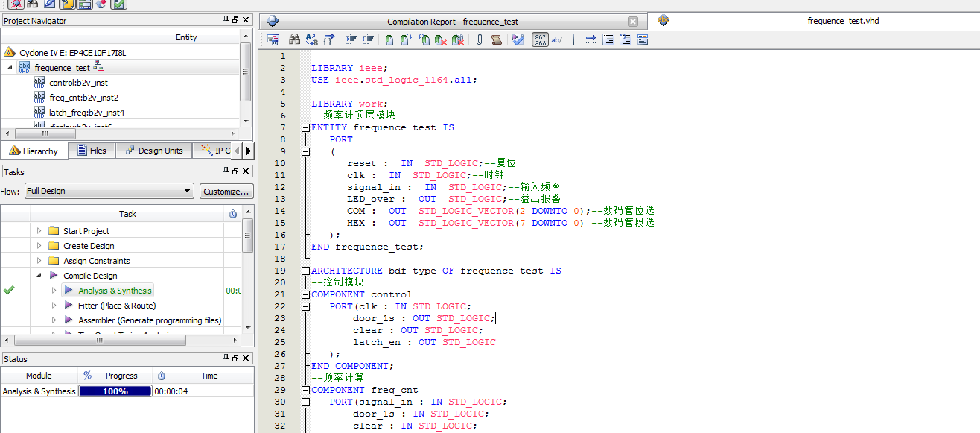Viewport: 980px width, 433px height.
Task: Click the Analysis & Synthesis progress bar
Action: [115, 391]
